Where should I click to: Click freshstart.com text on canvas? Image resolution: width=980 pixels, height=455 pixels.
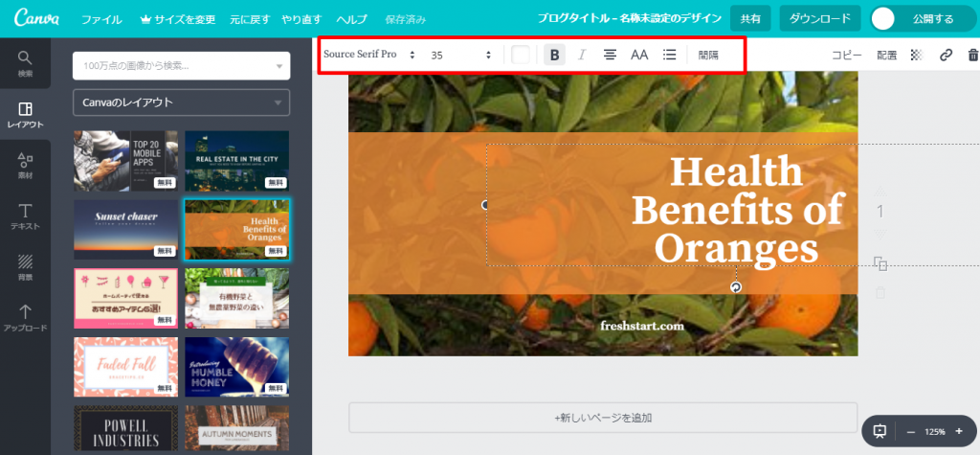pyautogui.click(x=642, y=326)
